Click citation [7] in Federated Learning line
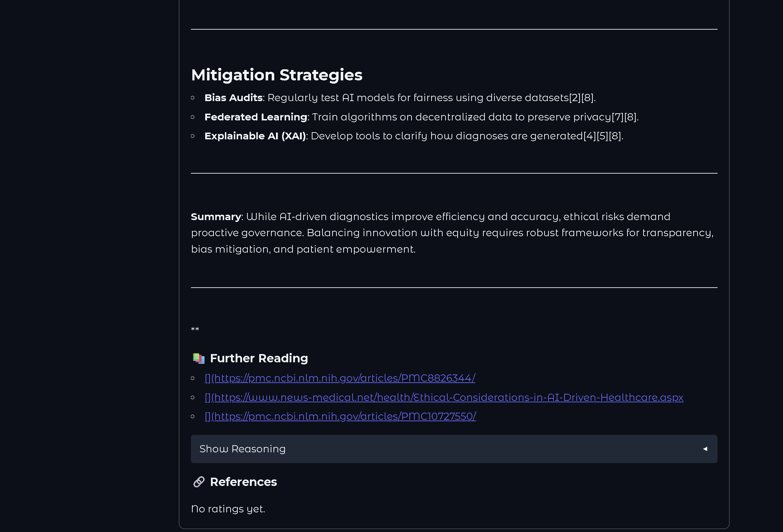 [x=617, y=117]
